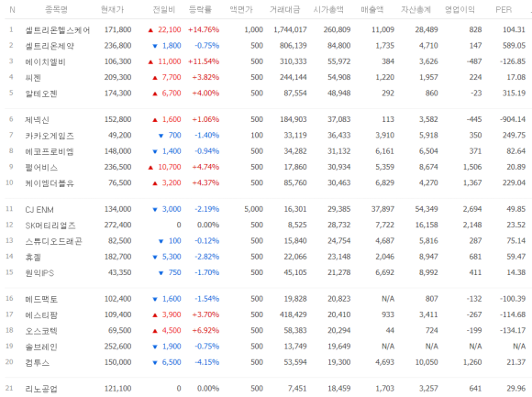Image resolution: width=532 pixels, height=397 pixels.
Task: Click the 14.38 PER value
Action: pyautogui.click(x=516, y=272)
